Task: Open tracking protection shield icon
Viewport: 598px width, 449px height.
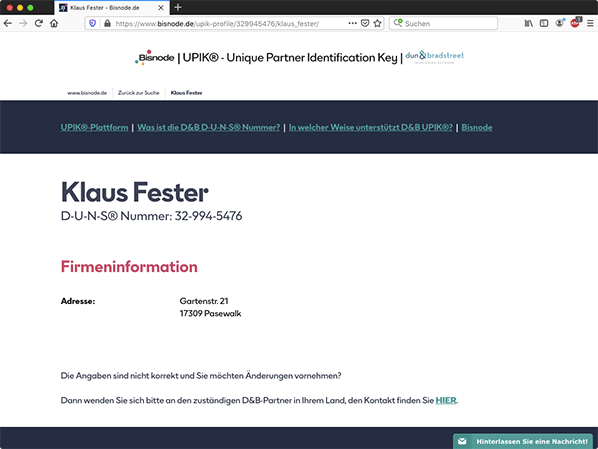Action: [92, 23]
